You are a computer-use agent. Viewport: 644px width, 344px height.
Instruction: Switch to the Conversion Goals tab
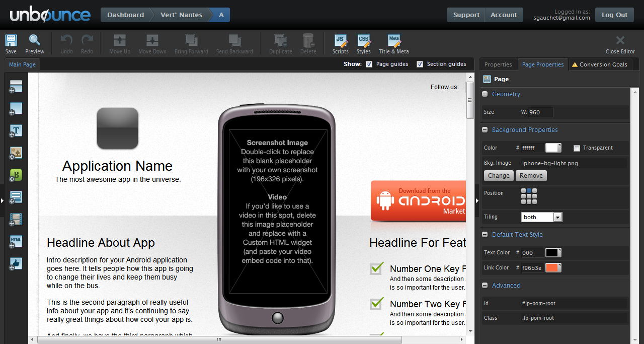click(599, 64)
